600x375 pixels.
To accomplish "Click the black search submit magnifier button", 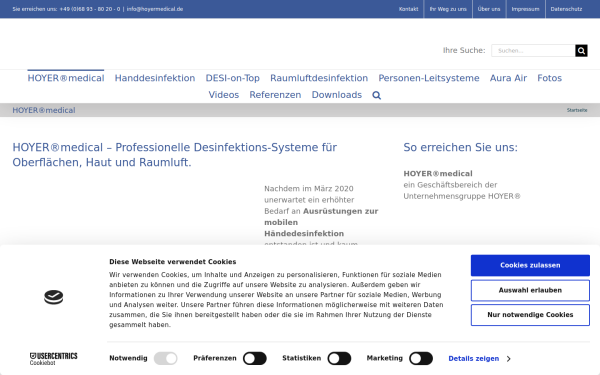I will (581, 51).
